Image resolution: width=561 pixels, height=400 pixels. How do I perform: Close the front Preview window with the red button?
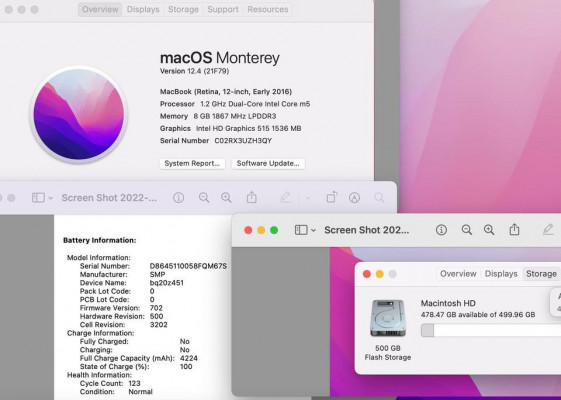coord(248,230)
